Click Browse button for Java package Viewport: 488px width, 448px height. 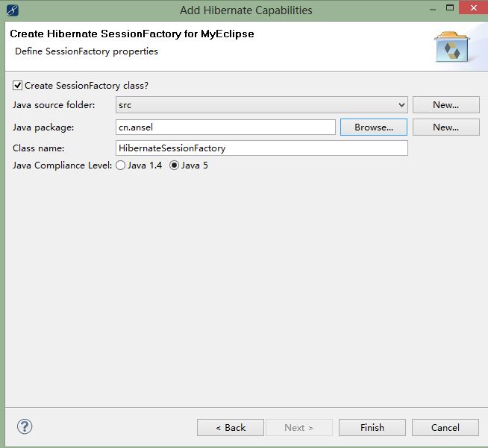pyautogui.click(x=374, y=127)
